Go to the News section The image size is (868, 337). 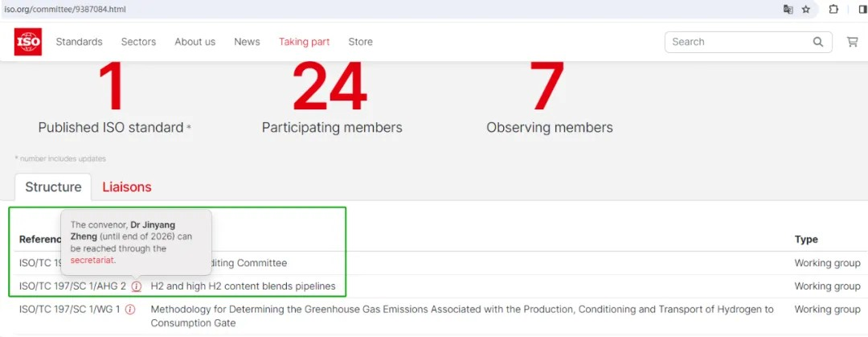247,42
